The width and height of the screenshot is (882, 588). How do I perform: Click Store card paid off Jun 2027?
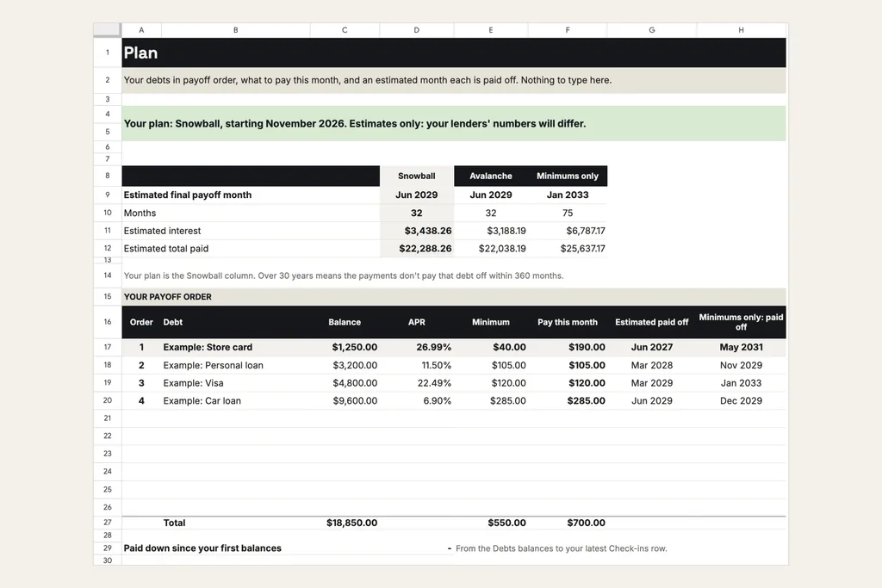click(652, 348)
